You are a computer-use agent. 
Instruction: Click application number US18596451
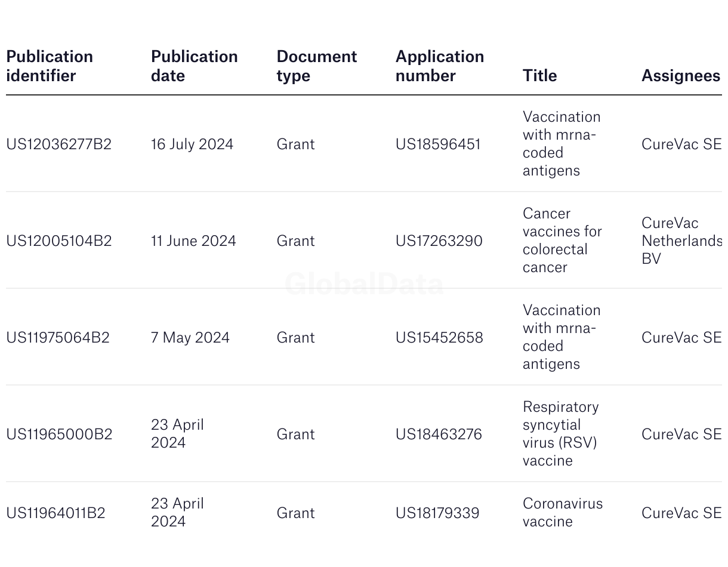pos(437,144)
